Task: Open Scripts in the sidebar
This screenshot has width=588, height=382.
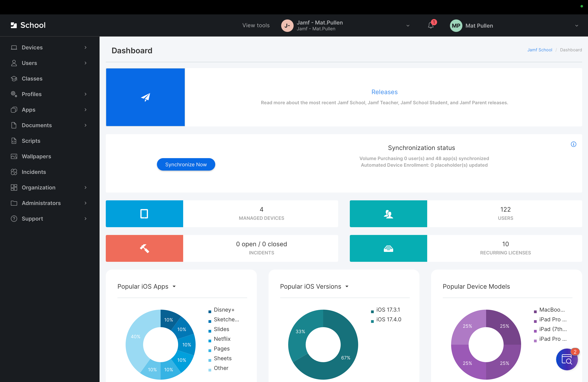Action: tap(31, 141)
